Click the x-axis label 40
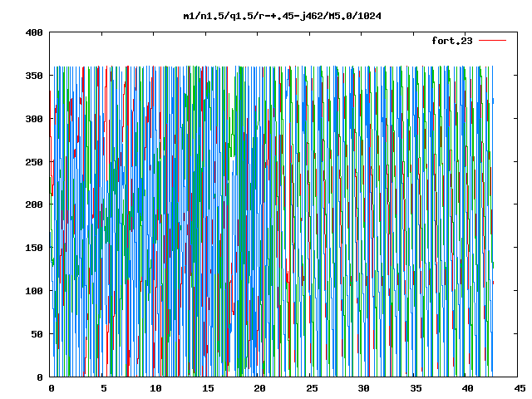Screen dimensions: 532x399 [467, 388]
